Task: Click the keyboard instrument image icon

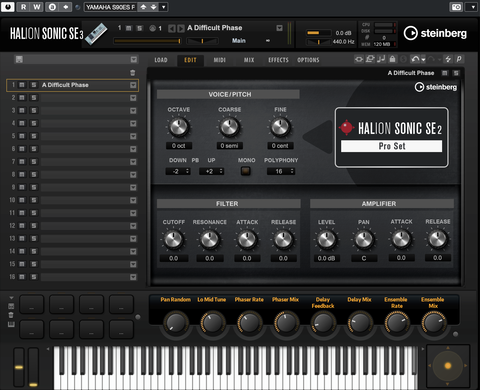Action: click(96, 34)
